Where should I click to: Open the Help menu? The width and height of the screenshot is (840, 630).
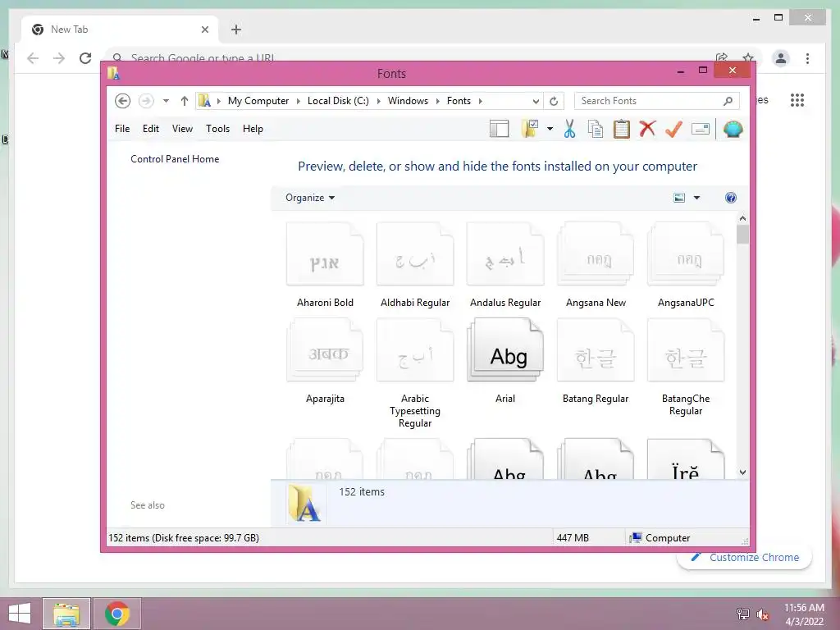point(253,129)
